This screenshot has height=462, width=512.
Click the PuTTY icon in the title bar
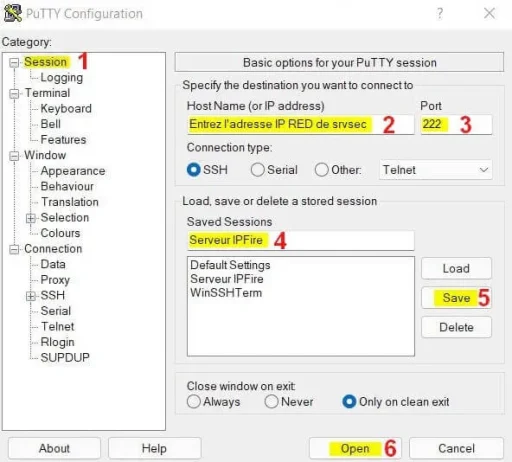[13, 13]
